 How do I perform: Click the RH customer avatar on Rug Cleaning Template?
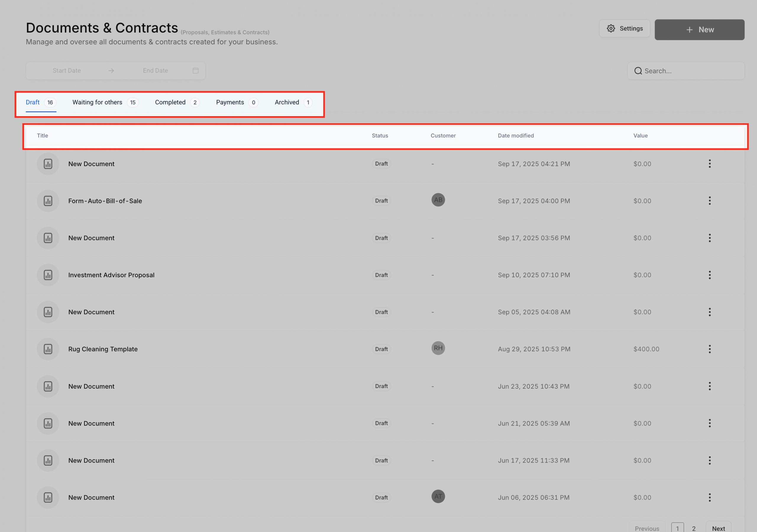coord(438,348)
